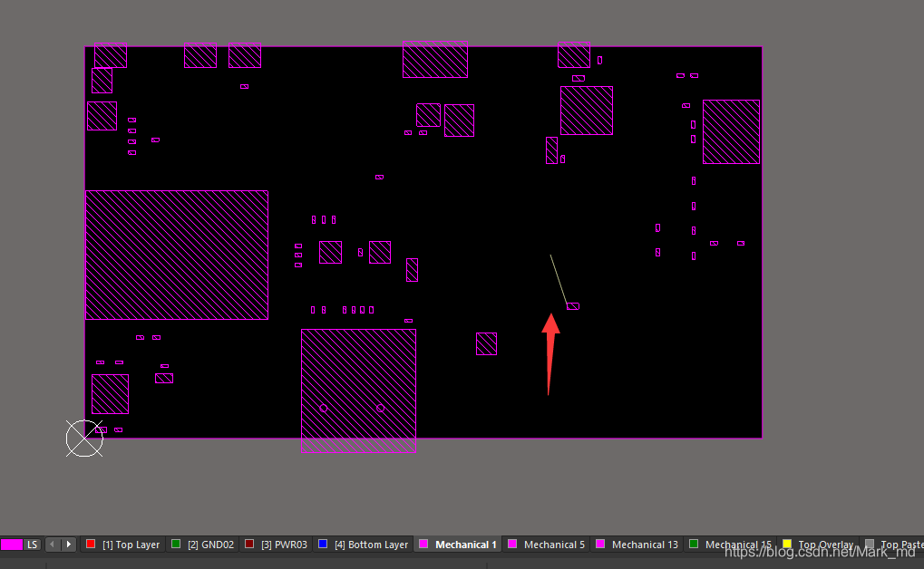Select the large hatched component at right board edge
This screenshot has width=924, height=569.
731,132
